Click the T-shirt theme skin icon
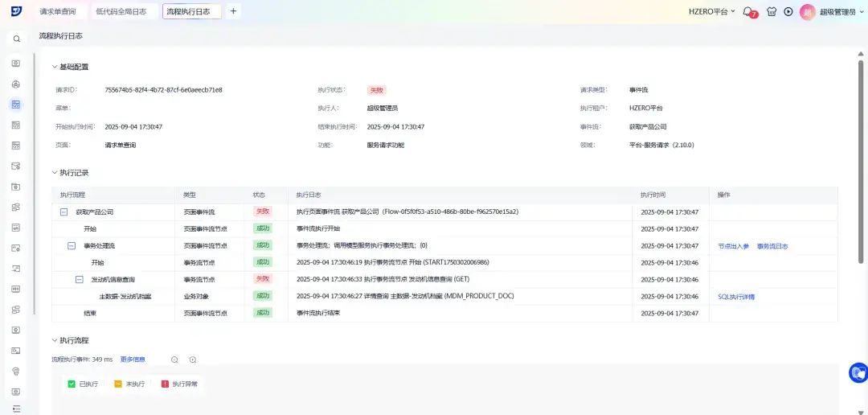The width and height of the screenshot is (868, 415). pyautogui.click(x=771, y=11)
